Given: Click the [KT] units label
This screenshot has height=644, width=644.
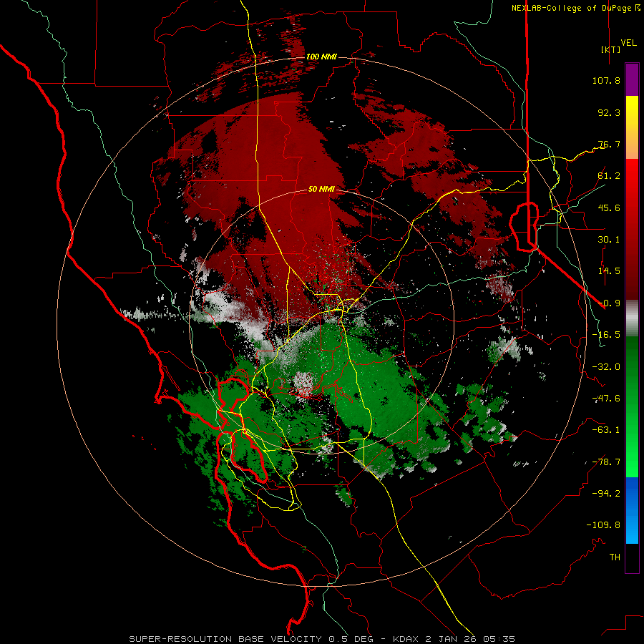Looking at the screenshot, I should [x=611, y=49].
